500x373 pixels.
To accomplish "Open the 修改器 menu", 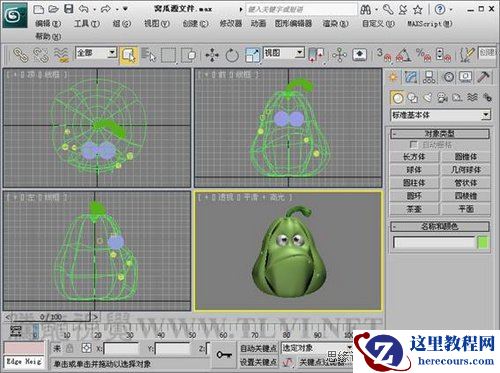I will [231, 24].
